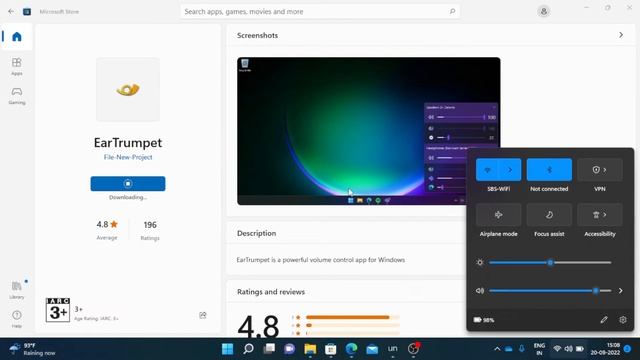Click the EarTrumpet app logo
Viewport: 640px width, 360px height.
coord(128,89)
